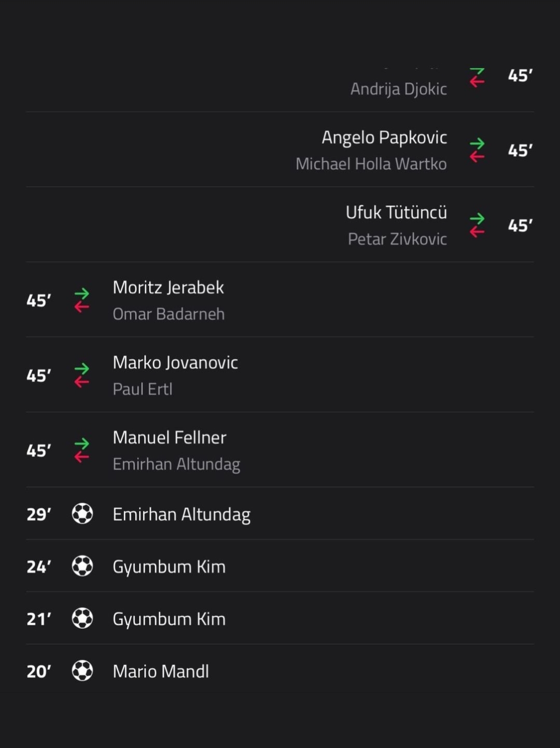Click substitution arrows next to Ufuk Tütüncü
Screen dimensions: 560x748
coord(477,225)
